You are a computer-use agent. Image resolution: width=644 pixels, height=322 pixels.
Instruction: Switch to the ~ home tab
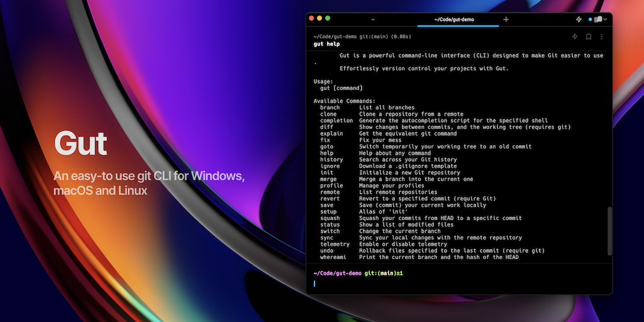pyautogui.click(x=373, y=19)
